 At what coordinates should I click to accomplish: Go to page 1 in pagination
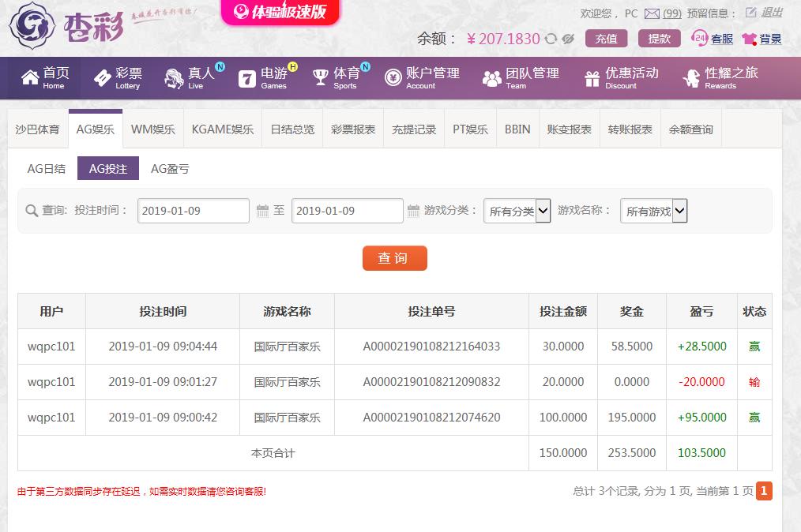[x=764, y=491]
